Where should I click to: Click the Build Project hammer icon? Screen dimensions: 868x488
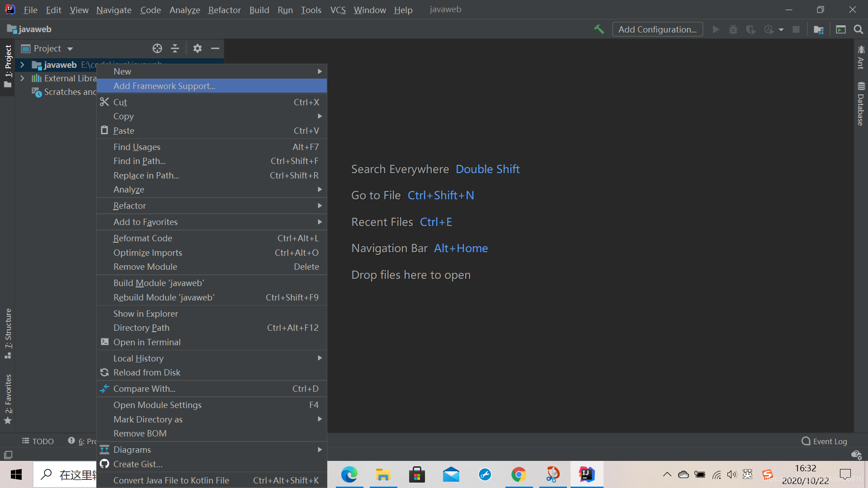(x=599, y=29)
